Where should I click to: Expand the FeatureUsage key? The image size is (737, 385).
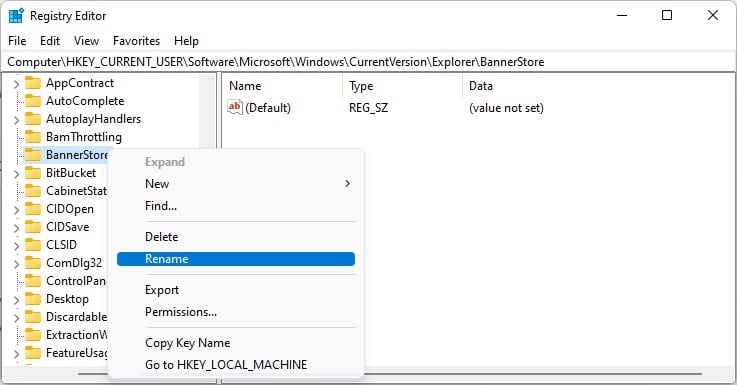[16, 354]
